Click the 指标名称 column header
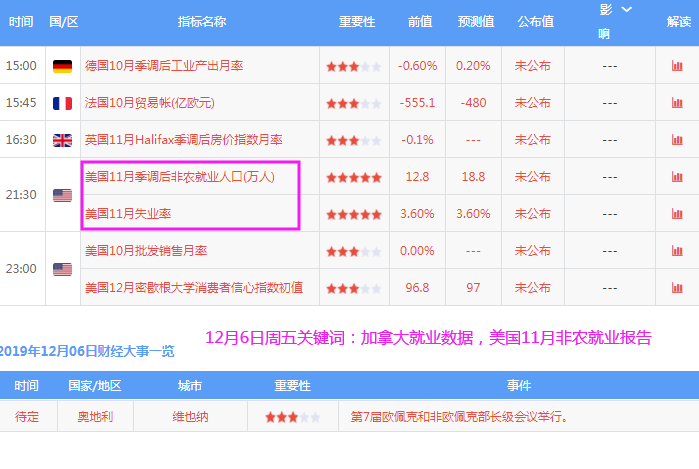The image size is (699, 469). point(202,21)
